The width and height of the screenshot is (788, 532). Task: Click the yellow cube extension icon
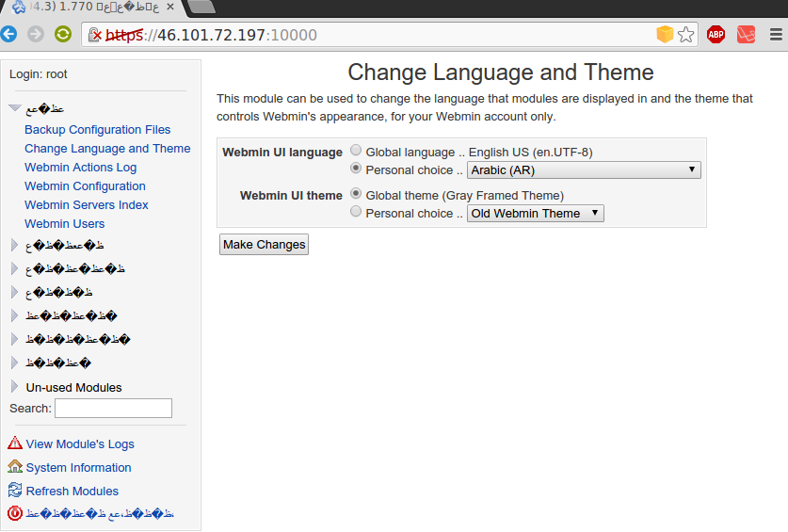coord(665,34)
